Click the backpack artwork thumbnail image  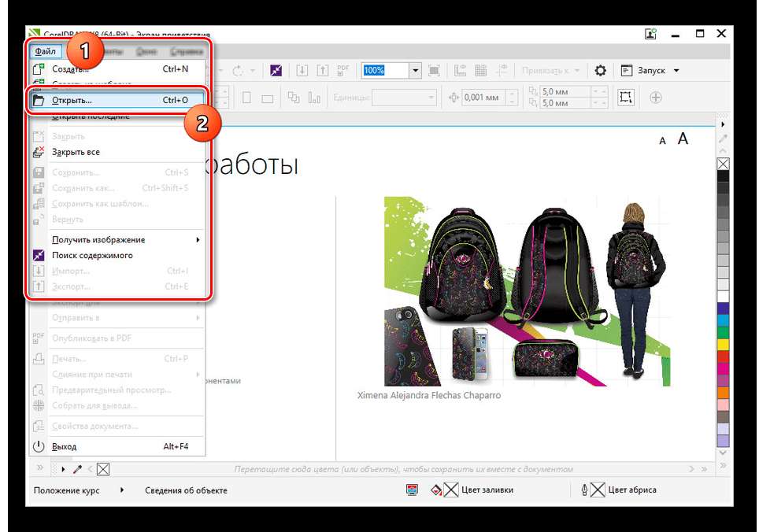tap(527, 291)
